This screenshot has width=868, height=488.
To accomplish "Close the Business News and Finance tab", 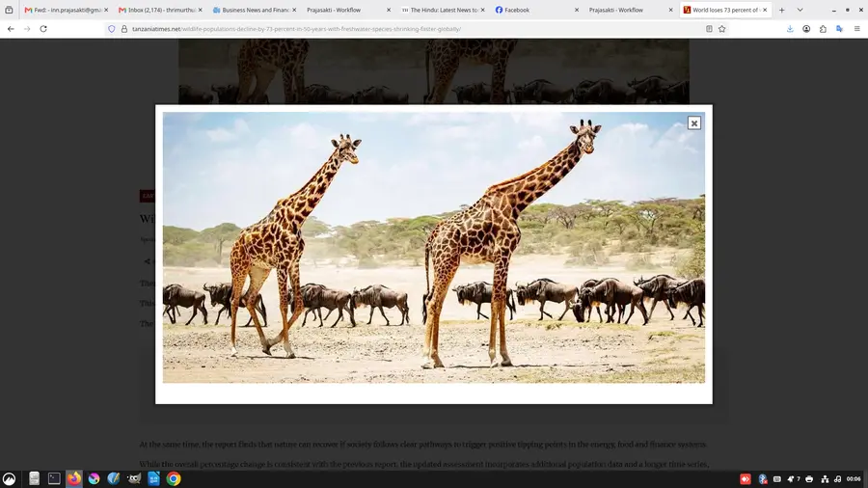I will coord(294,10).
